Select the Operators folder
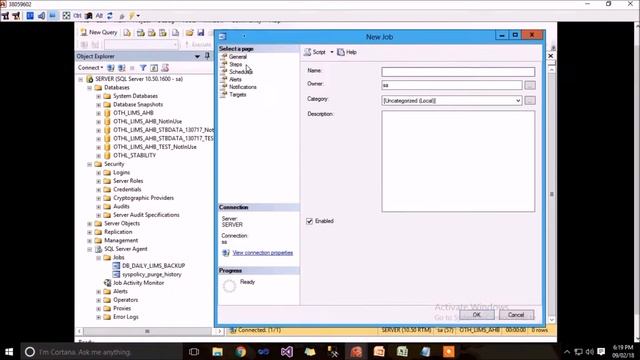Viewport: 640px width, 360px height. click(x=125, y=300)
